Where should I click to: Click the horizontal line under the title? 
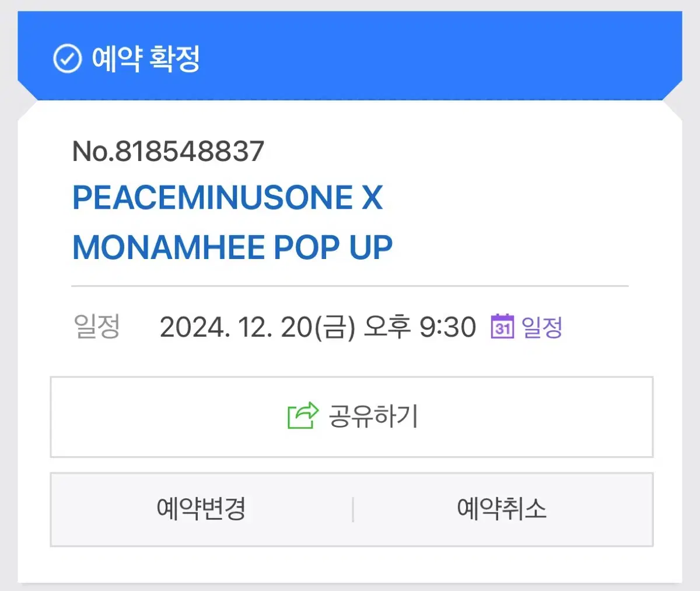(x=350, y=286)
